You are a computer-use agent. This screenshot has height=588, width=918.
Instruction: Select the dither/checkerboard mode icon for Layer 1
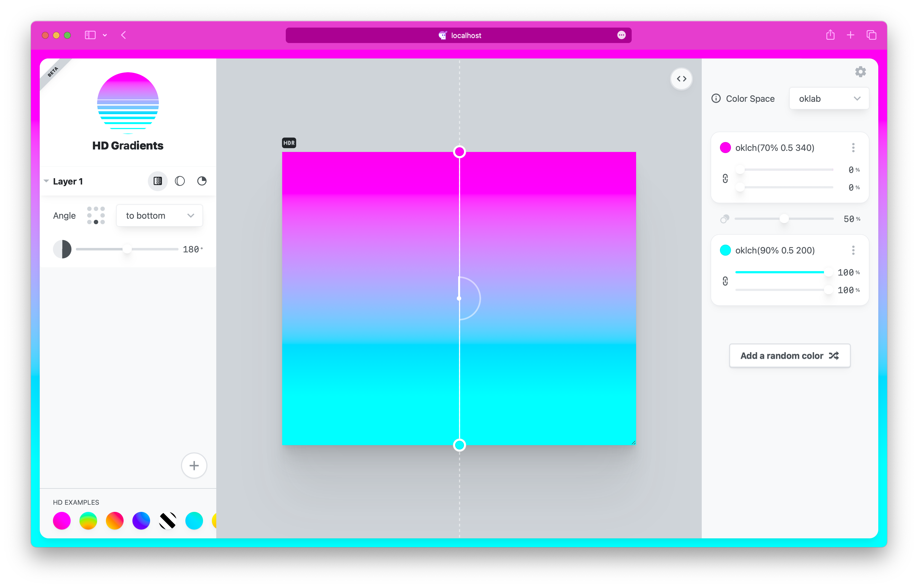(157, 181)
